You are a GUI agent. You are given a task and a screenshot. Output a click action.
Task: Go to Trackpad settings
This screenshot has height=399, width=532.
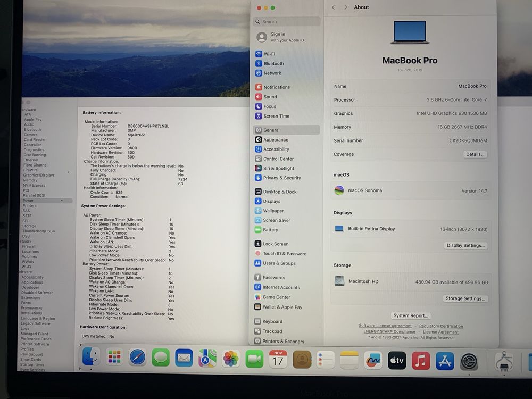tap(268, 331)
